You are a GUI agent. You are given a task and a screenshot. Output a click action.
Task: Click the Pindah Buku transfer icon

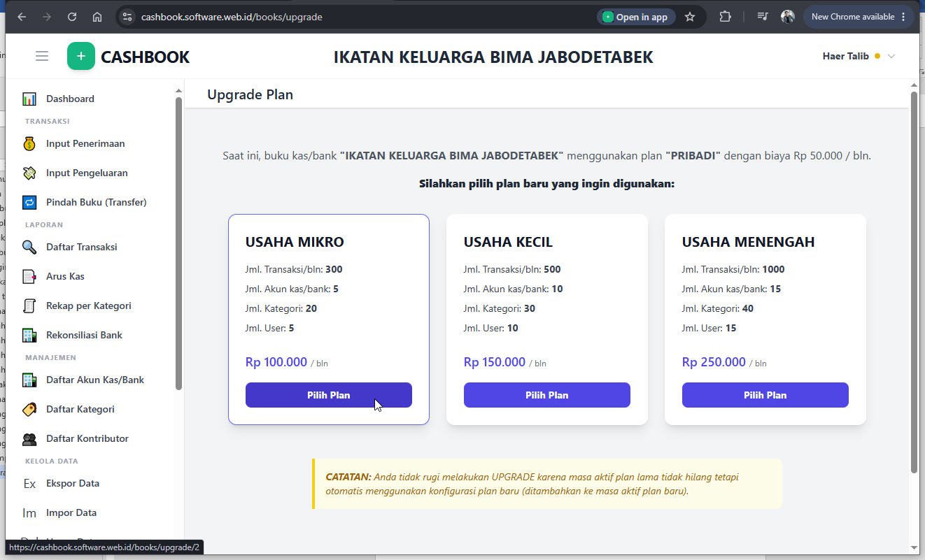coord(29,202)
